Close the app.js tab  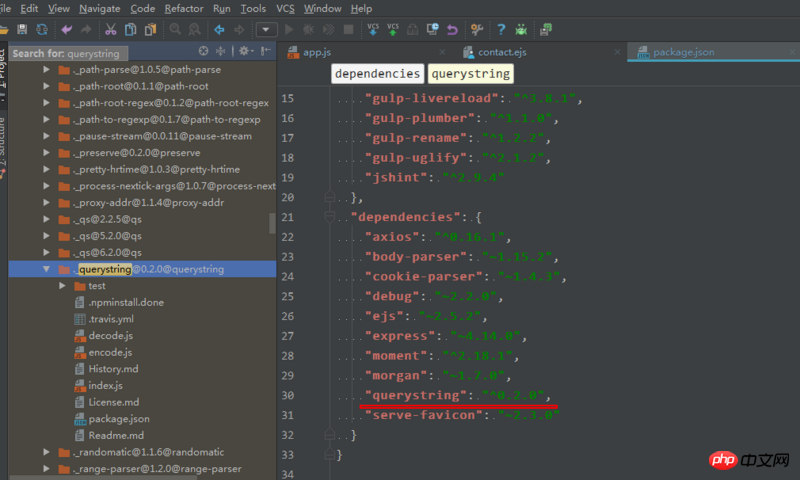tap(442, 52)
